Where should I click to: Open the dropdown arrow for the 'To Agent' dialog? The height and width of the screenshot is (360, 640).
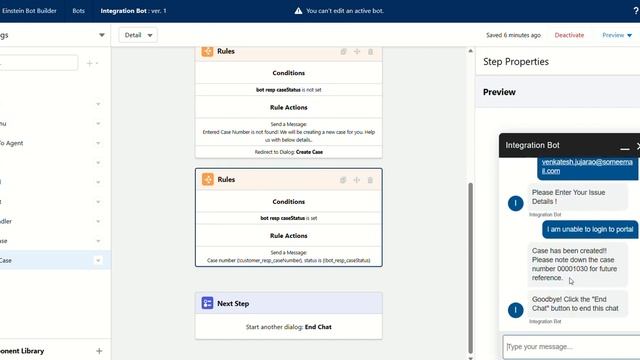[x=98, y=143]
